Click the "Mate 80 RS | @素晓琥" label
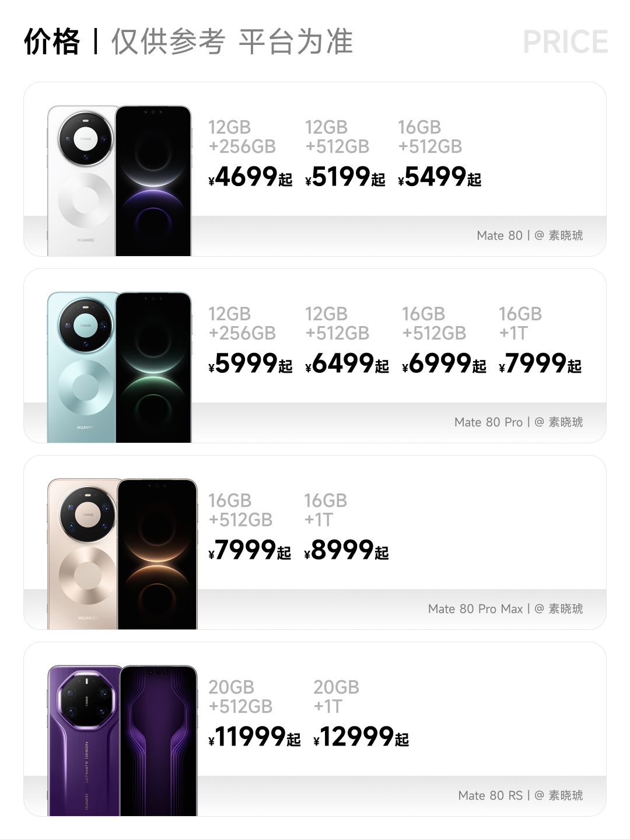The height and width of the screenshot is (840, 630). tap(520, 796)
